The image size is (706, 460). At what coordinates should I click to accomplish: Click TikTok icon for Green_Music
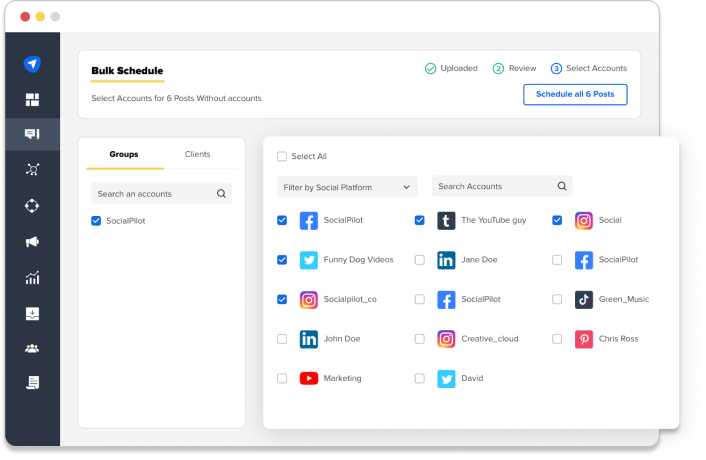point(584,300)
